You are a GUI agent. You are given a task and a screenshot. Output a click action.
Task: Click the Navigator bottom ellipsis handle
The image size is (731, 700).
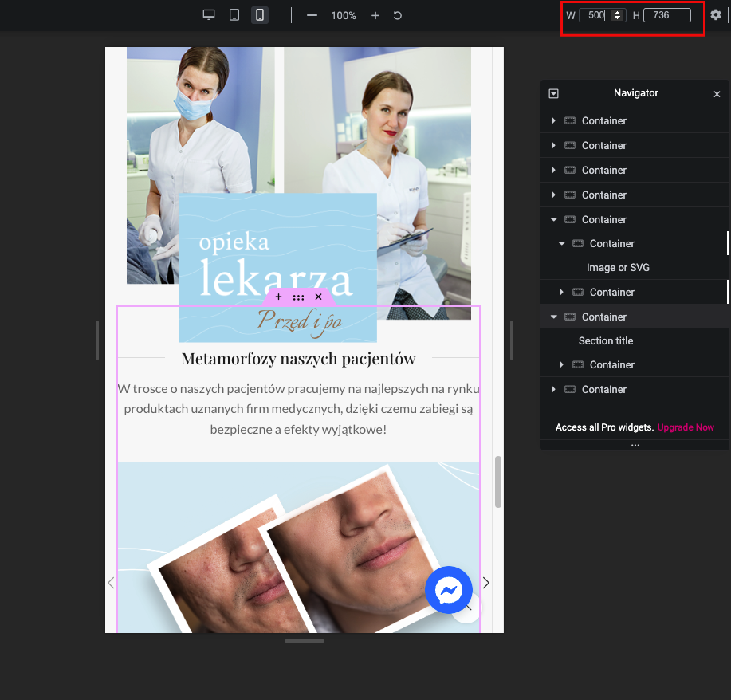635,445
